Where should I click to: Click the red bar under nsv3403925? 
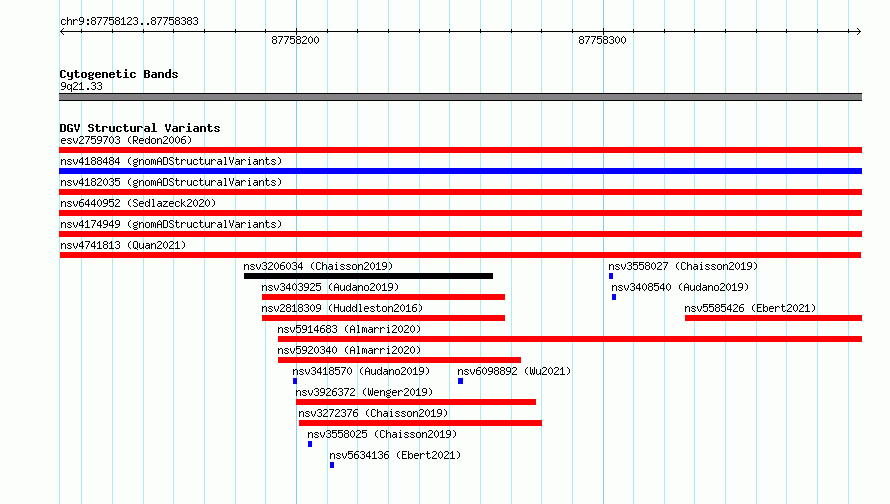(383, 297)
